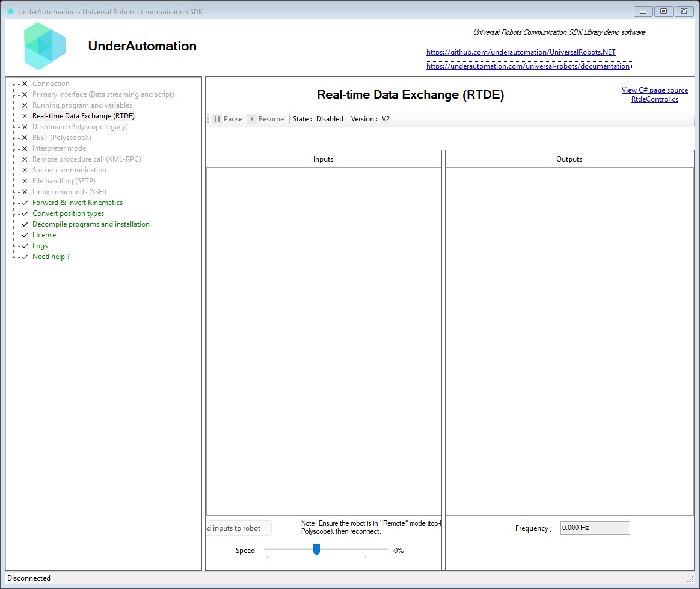Resume the RTDE data exchange
The image size is (700, 589).
[266, 119]
